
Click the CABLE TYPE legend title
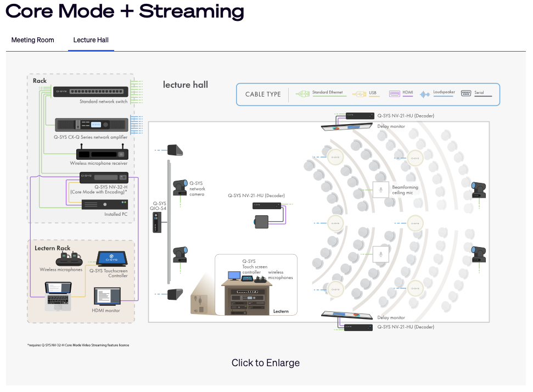coord(263,94)
